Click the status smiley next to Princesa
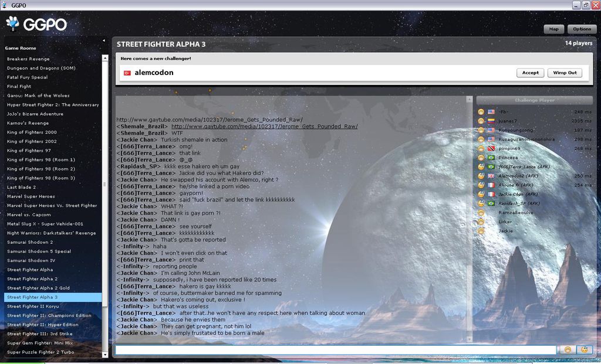 tap(481, 158)
